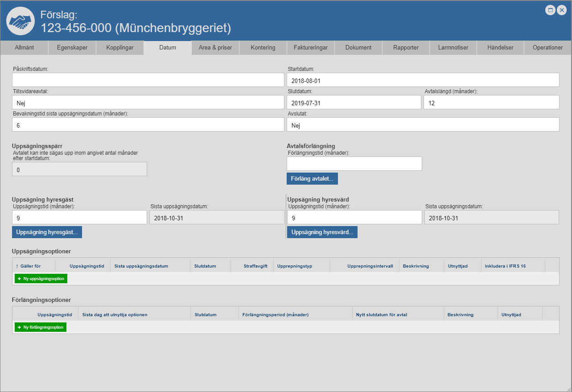Click the Uppsägning hyresgäst button
572x392 pixels.
(x=47, y=232)
